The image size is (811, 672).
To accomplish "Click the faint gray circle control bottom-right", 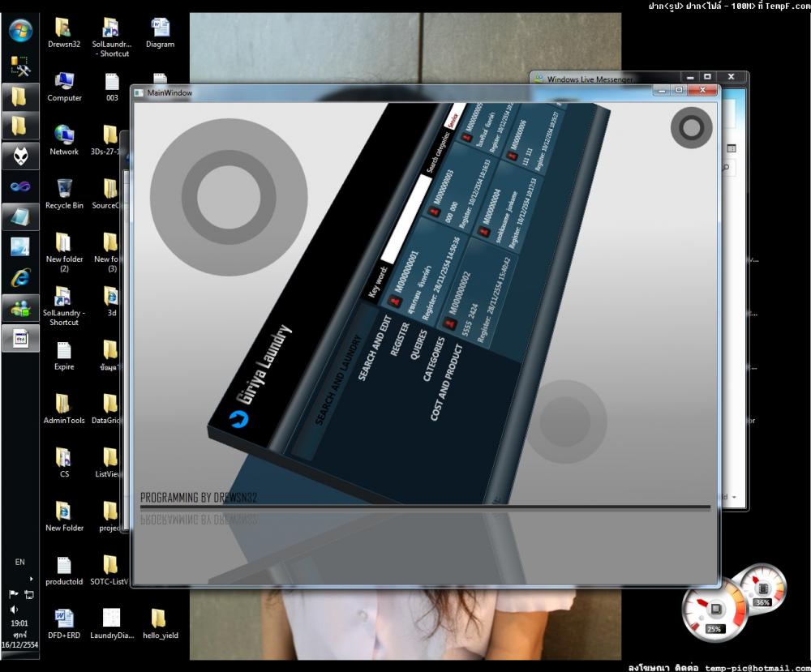I will (x=566, y=421).
